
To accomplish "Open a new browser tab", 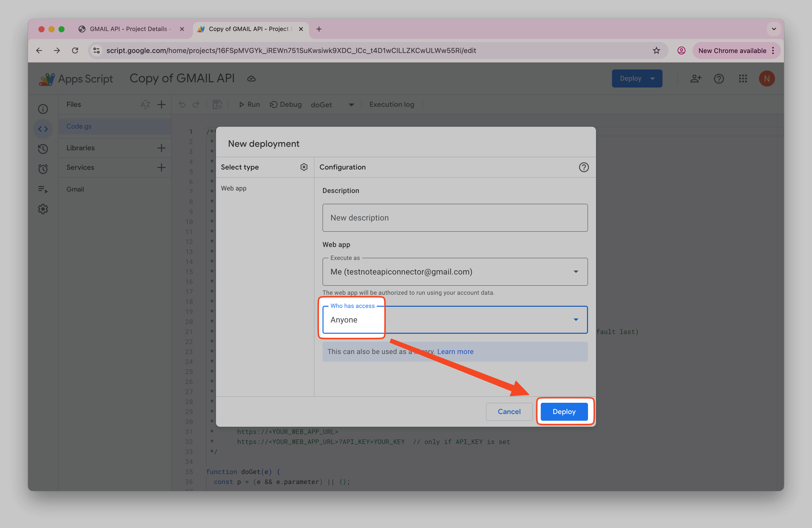I will pos(319,29).
